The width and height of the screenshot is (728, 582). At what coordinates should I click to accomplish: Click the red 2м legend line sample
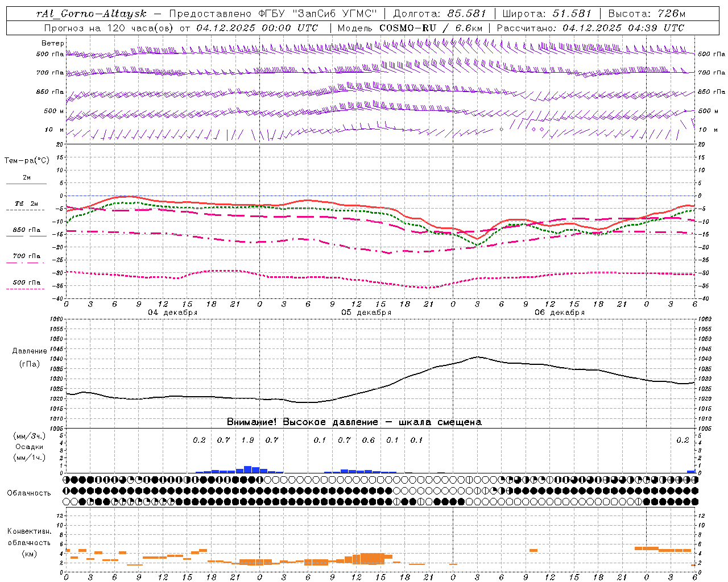click(x=26, y=184)
